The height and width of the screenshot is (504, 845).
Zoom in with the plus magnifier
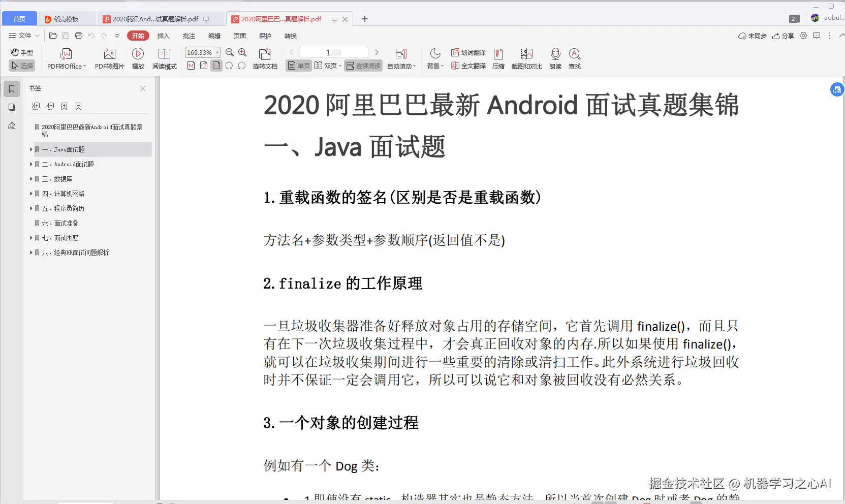pyautogui.click(x=242, y=52)
